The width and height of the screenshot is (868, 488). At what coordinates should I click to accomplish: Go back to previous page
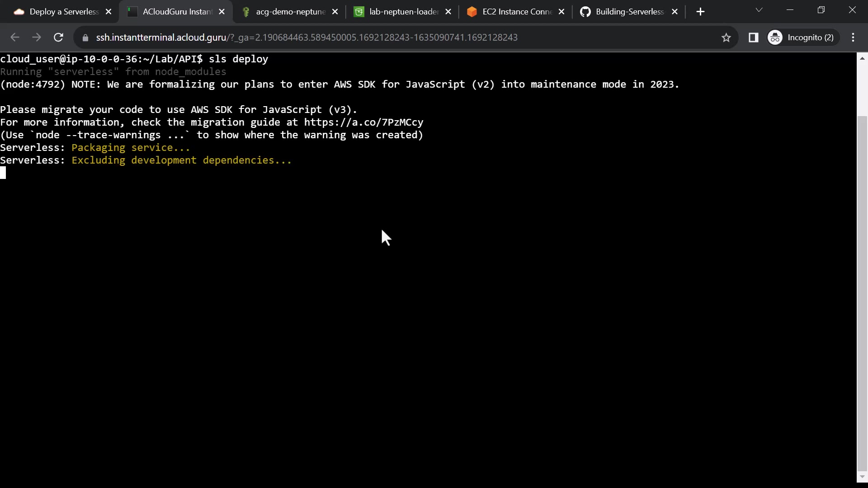[15, 38]
